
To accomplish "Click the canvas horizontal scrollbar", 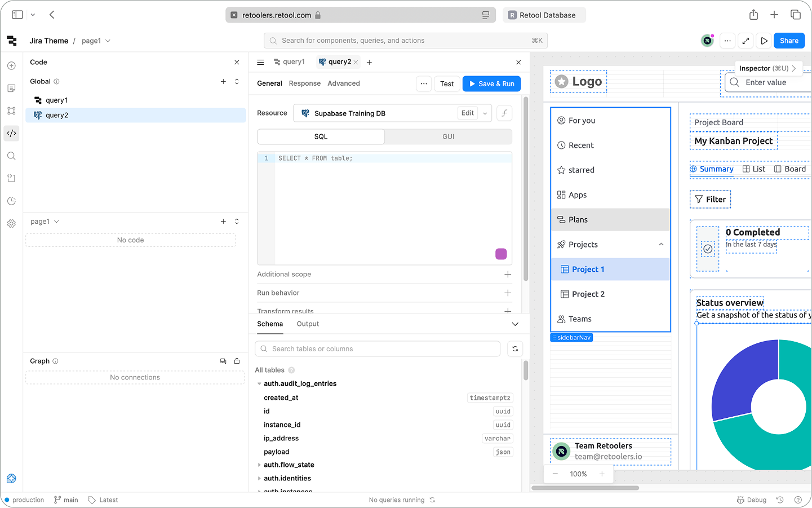I will [x=585, y=488].
